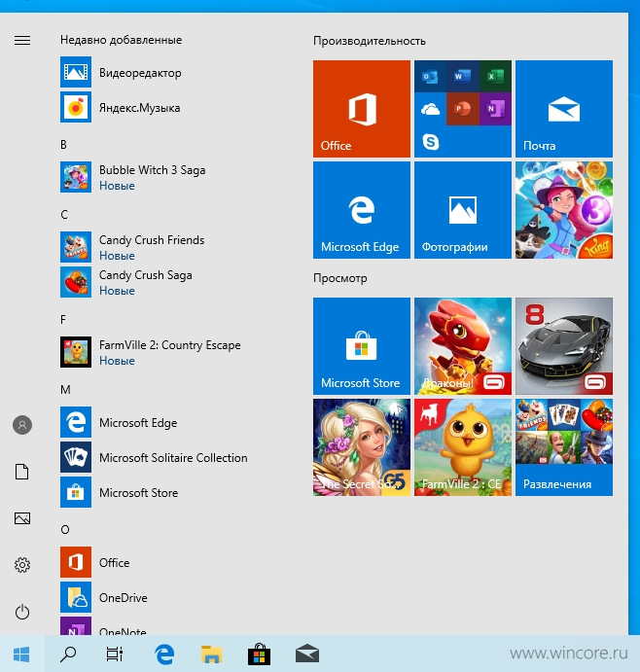Click the C letter header in app list
The image size is (640, 672).
tap(64, 215)
